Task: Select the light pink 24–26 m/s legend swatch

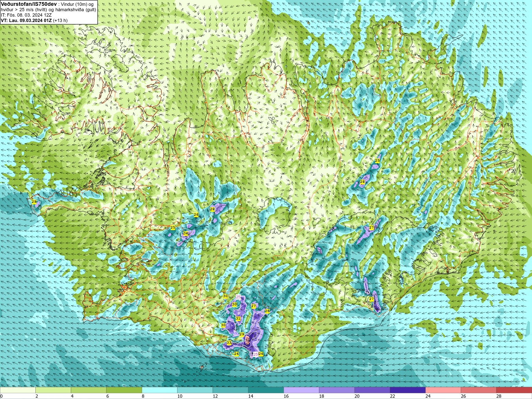Action: [443, 390]
